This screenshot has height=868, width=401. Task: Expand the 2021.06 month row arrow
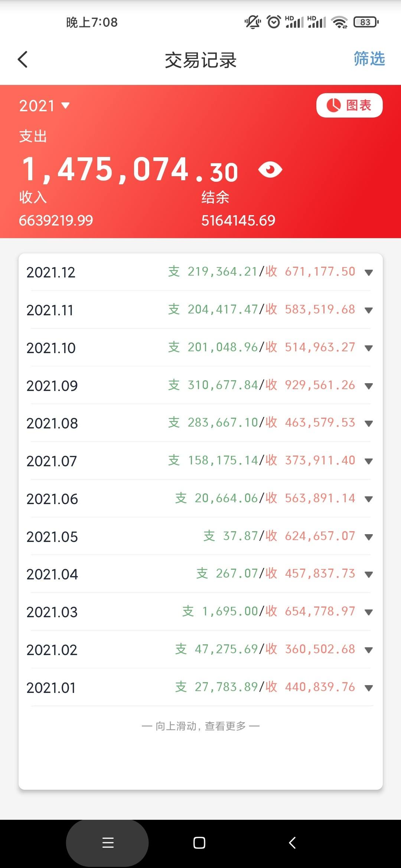click(x=368, y=499)
